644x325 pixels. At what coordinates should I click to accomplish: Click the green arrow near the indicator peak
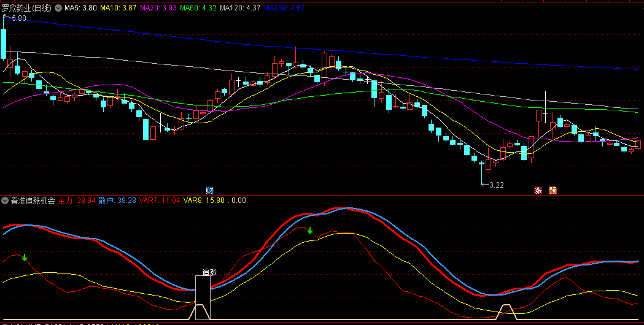coord(310,231)
